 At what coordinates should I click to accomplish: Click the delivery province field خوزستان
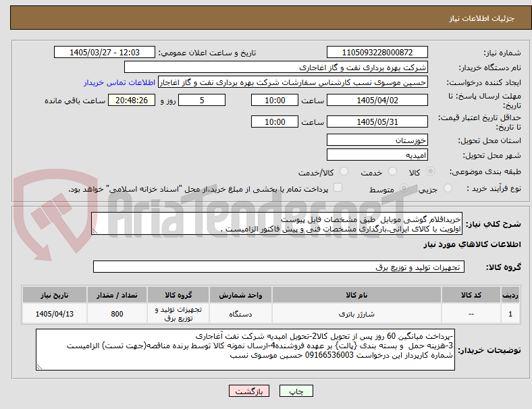coord(377,140)
